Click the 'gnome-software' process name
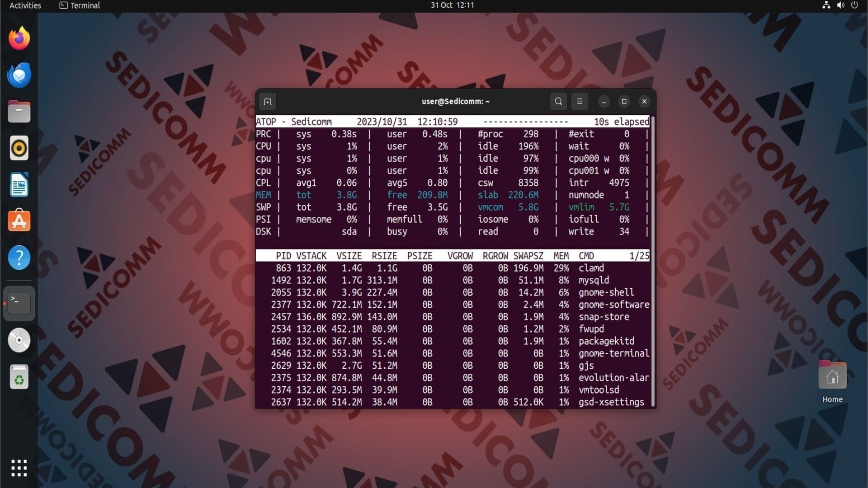The width and height of the screenshot is (868, 488). coord(614,305)
